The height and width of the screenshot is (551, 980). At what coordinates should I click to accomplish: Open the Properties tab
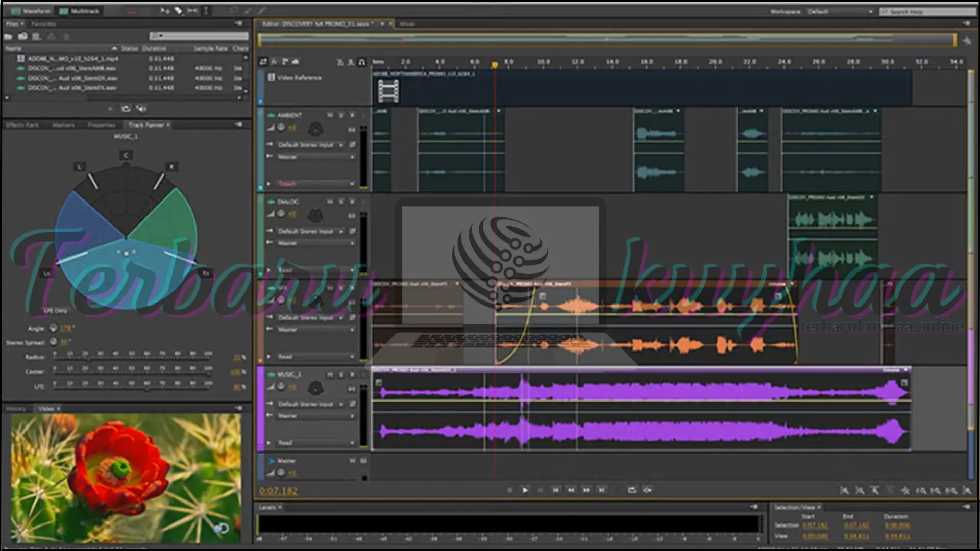click(x=102, y=125)
